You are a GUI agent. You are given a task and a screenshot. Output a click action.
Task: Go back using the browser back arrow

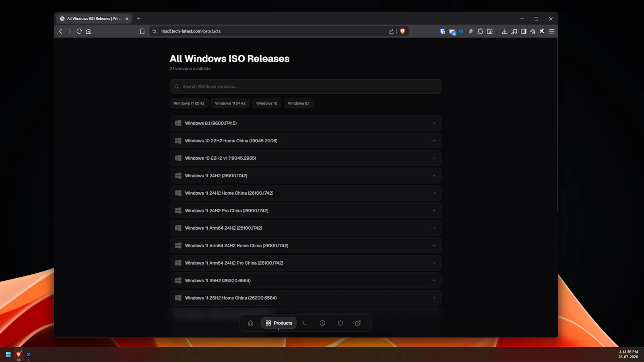click(60, 31)
